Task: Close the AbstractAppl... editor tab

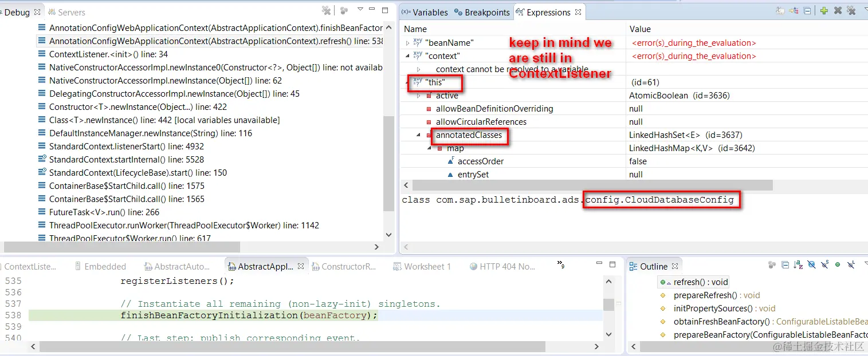Action: click(x=301, y=266)
